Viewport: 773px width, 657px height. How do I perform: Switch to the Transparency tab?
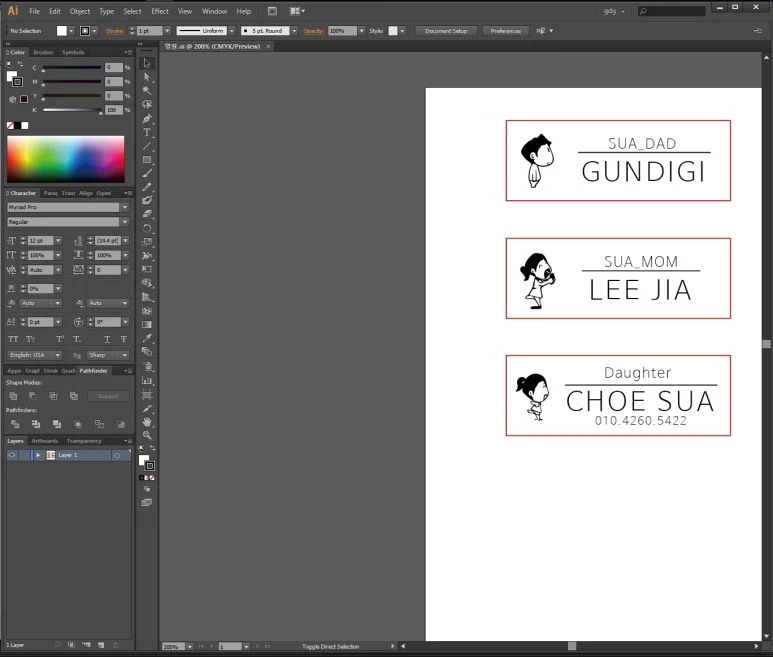point(84,441)
